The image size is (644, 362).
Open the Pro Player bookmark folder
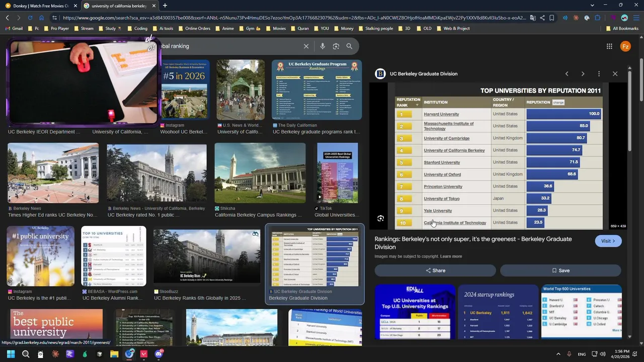coord(56,29)
